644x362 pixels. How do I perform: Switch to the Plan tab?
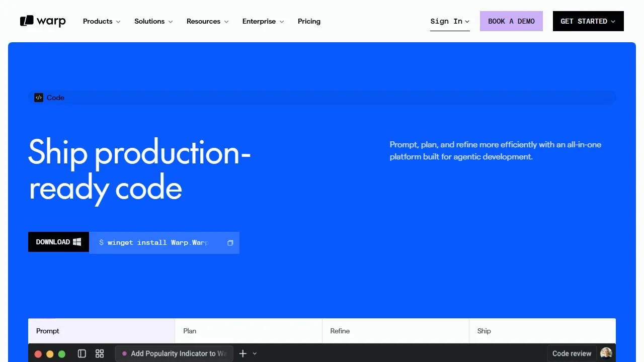249,331
